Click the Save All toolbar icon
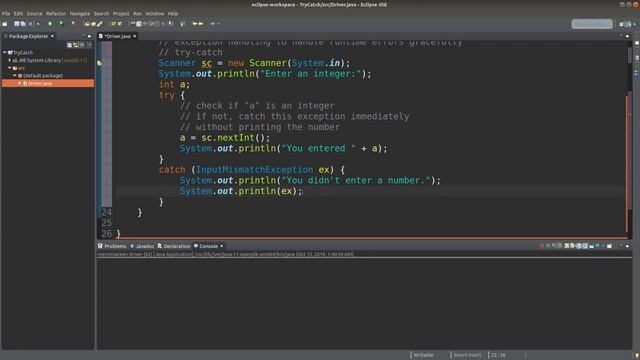 tap(23, 24)
